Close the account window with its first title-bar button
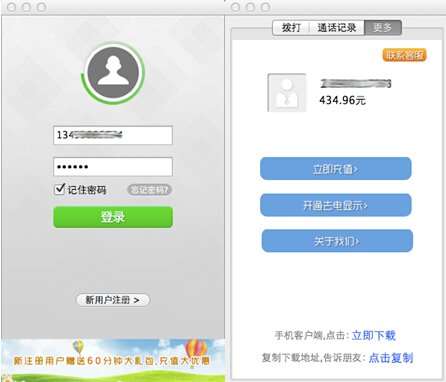 click(235, 7)
